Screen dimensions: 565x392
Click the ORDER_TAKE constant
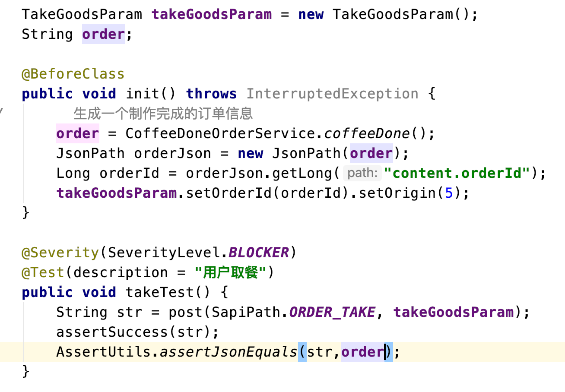(x=332, y=312)
